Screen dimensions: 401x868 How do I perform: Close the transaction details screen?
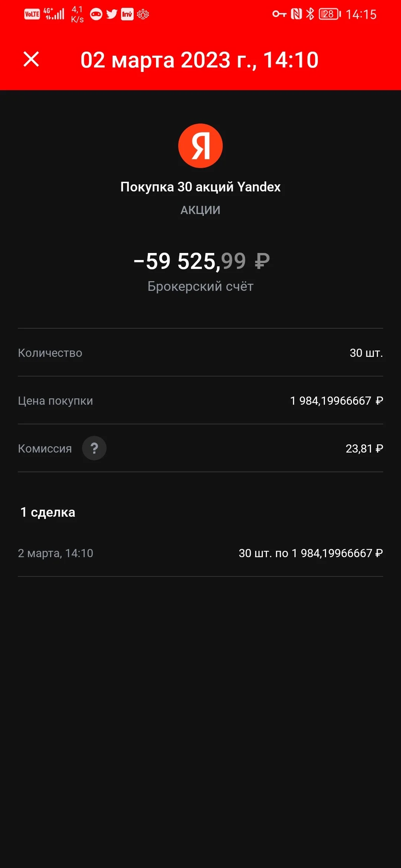click(31, 59)
